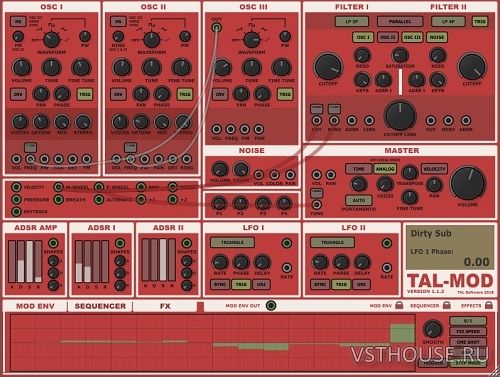Switch to the FX tab
This screenshot has height=377, width=500.
(x=165, y=306)
